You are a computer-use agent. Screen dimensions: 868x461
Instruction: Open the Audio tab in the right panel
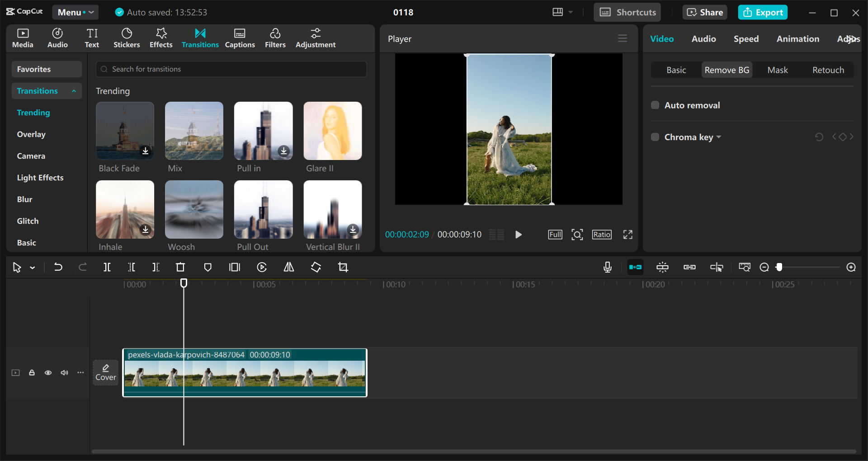click(703, 39)
